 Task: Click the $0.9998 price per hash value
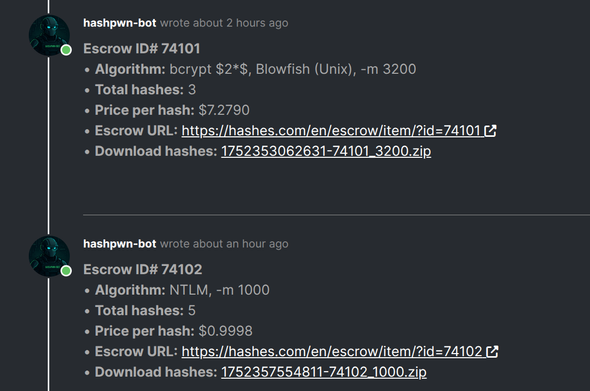225,331
